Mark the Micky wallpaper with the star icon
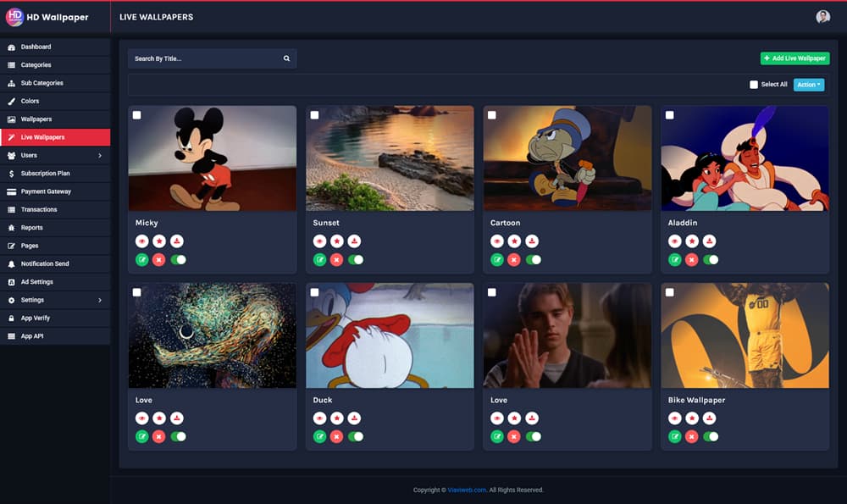The height and width of the screenshot is (504, 847). click(159, 241)
